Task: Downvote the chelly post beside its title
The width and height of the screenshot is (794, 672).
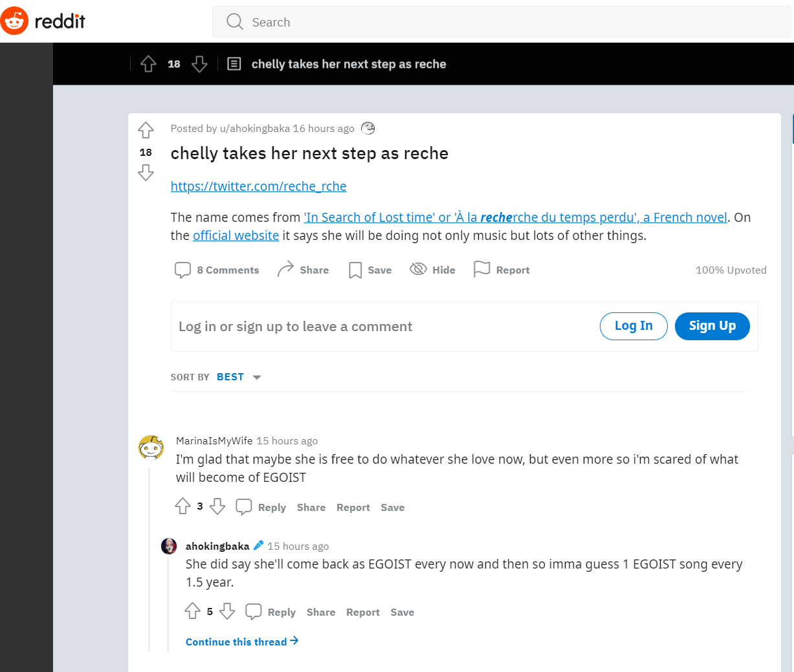Action: click(146, 173)
